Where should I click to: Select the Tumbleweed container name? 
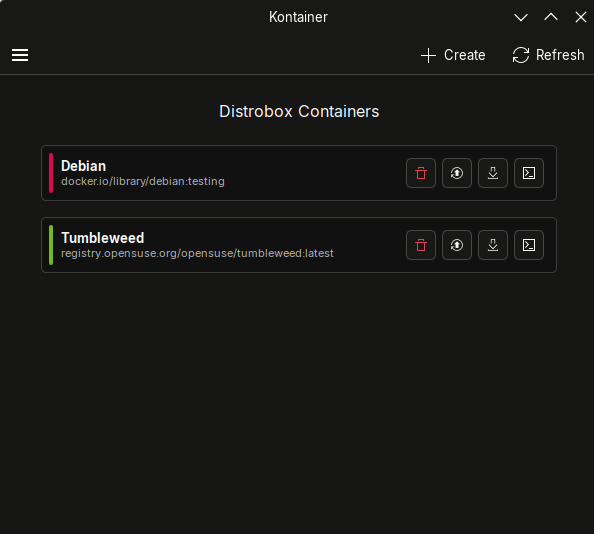(x=103, y=238)
